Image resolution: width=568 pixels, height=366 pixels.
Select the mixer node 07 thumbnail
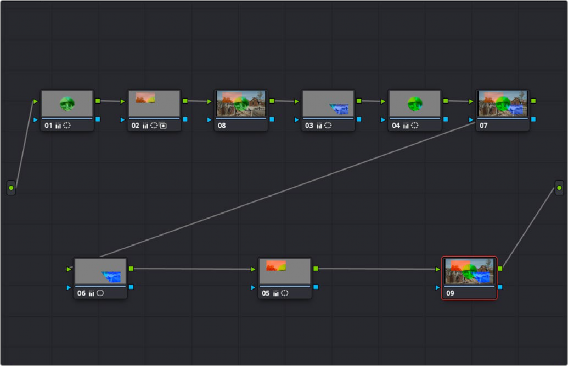point(502,104)
